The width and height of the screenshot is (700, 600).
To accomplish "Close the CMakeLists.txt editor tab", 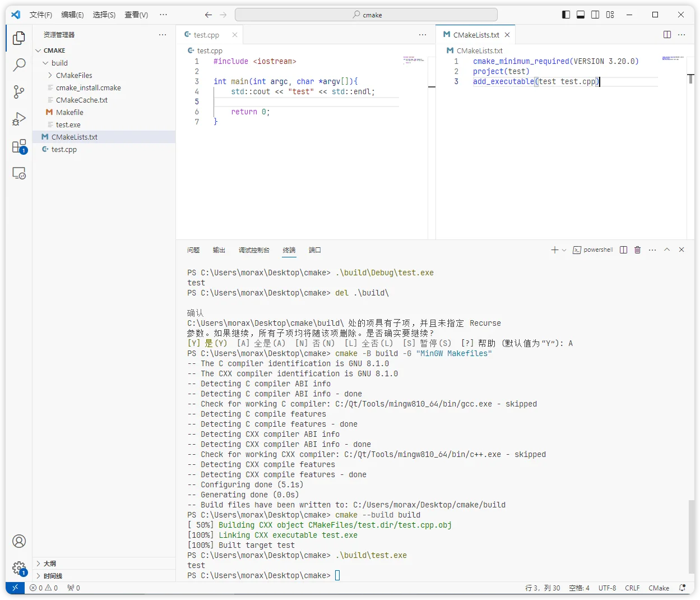I will coord(507,35).
